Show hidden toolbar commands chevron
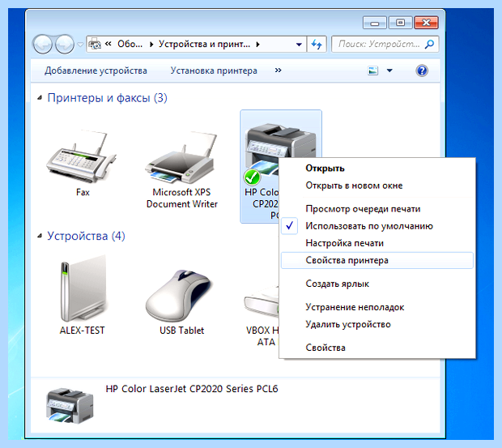Screen dimensions: 502x448 278,70
